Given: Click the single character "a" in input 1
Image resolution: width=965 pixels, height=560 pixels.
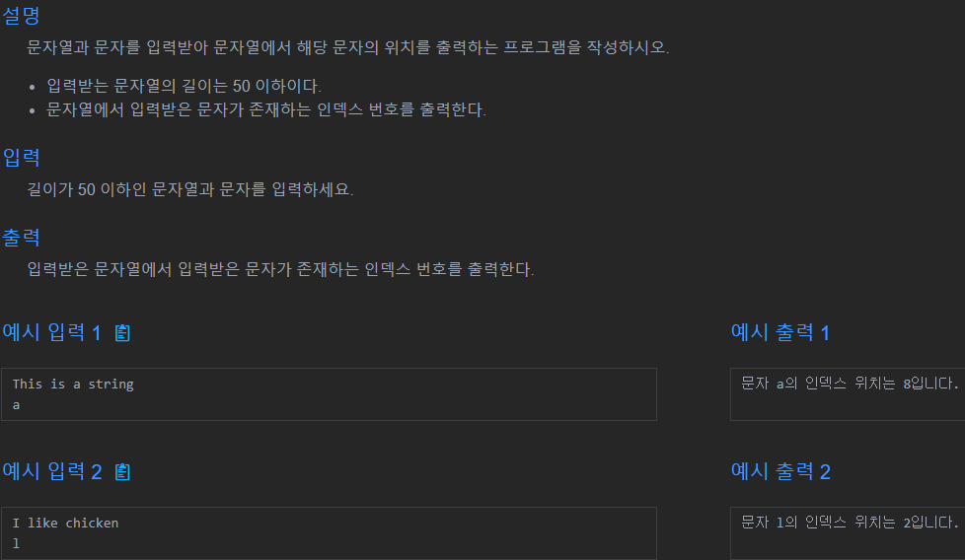Looking at the screenshot, I should click(16, 404).
